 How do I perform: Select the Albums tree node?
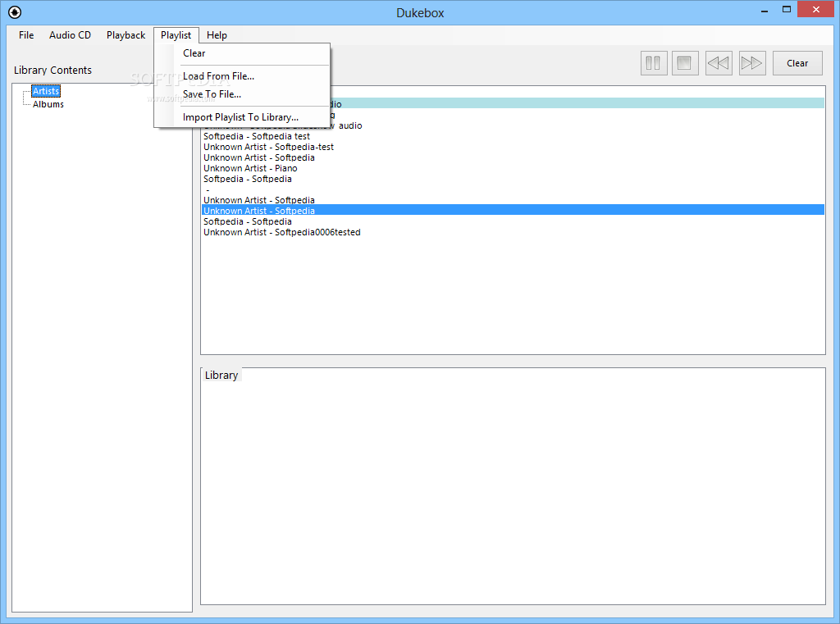coord(48,104)
